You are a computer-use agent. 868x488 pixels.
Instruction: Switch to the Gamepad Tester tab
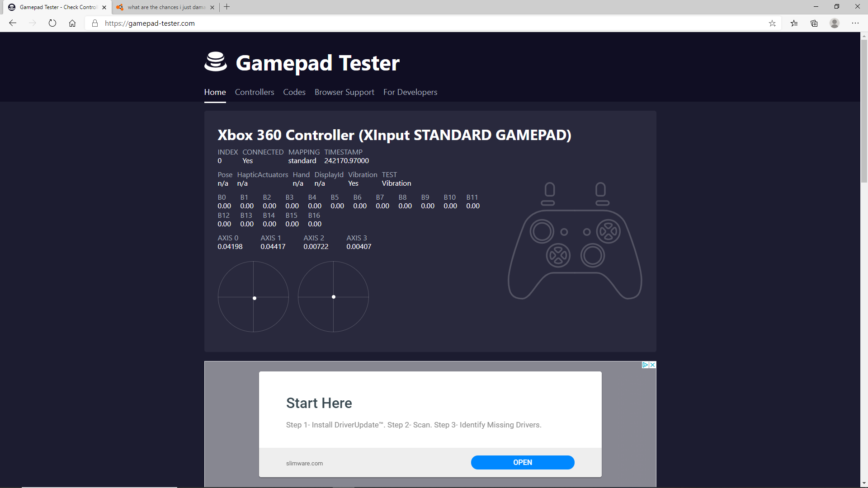58,7
